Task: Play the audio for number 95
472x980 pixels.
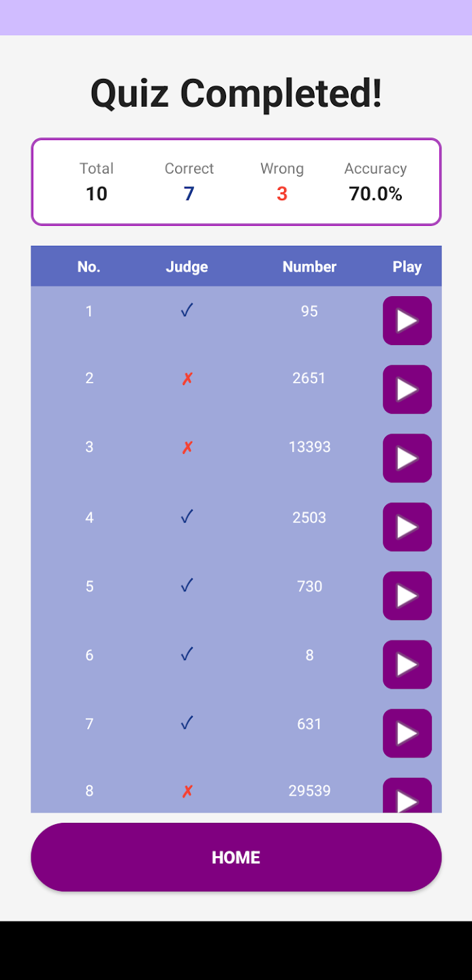Action: pos(407,321)
